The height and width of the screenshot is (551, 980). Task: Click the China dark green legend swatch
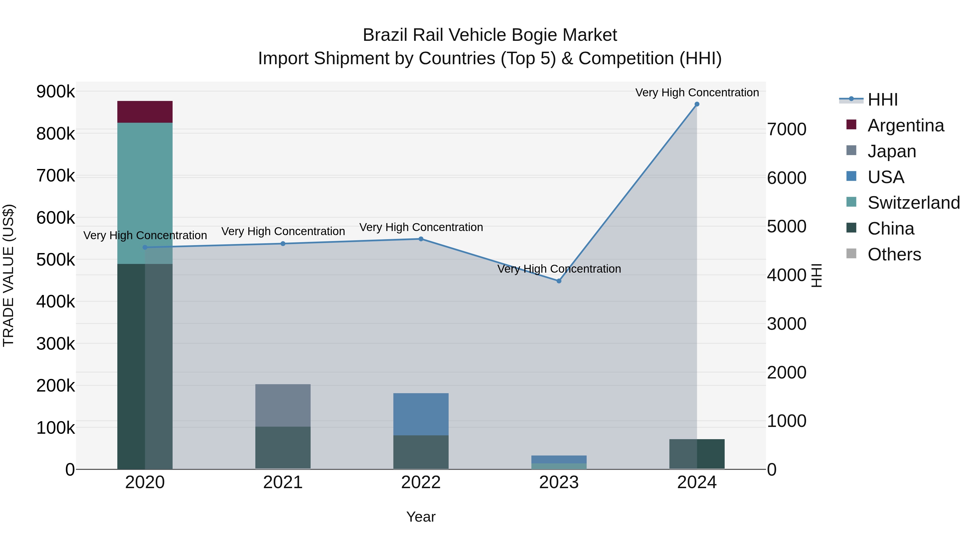(852, 228)
